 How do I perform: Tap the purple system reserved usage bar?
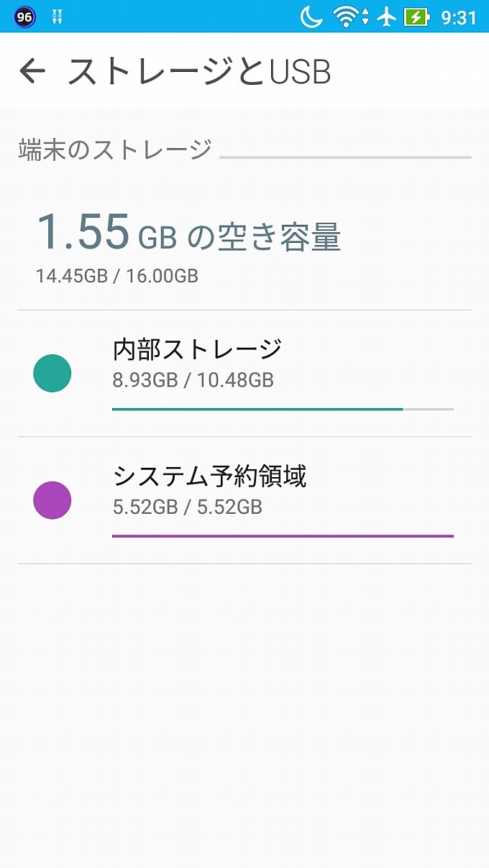pyautogui.click(x=283, y=535)
